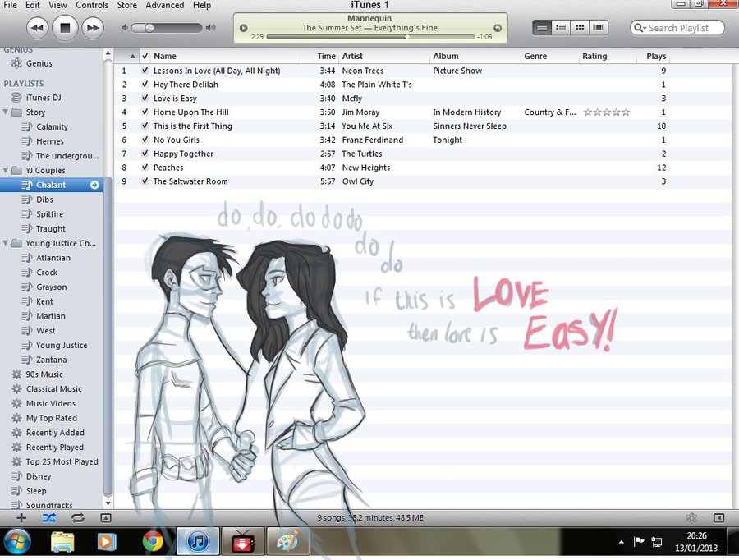Click right arrow in now-playing display

[x=498, y=28]
